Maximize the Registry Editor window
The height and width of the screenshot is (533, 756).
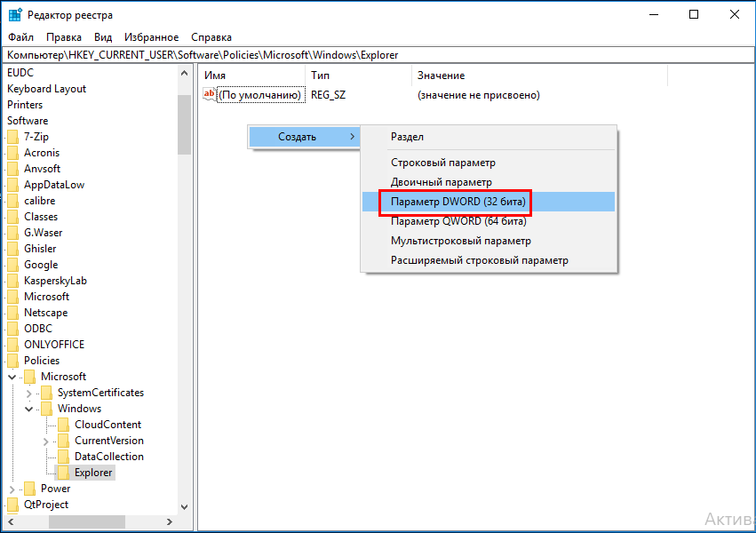point(694,14)
